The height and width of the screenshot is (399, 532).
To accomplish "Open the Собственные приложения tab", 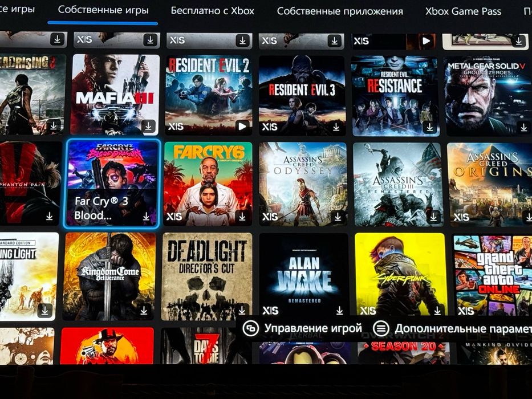I will point(340,11).
